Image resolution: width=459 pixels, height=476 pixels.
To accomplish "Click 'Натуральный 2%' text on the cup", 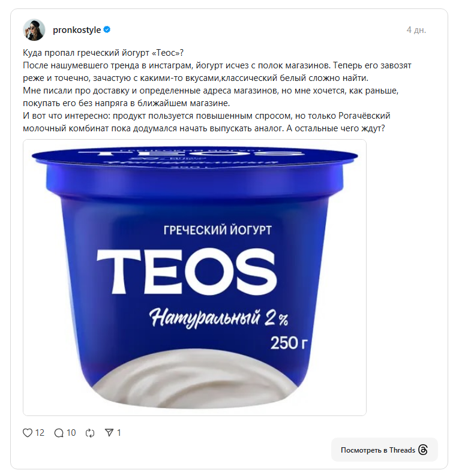I will point(219,318).
